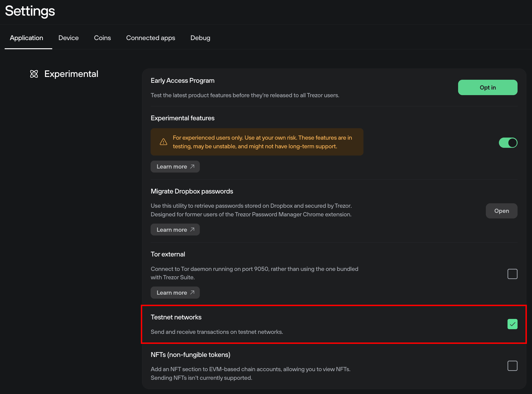Open the Coins tab

tap(102, 38)
